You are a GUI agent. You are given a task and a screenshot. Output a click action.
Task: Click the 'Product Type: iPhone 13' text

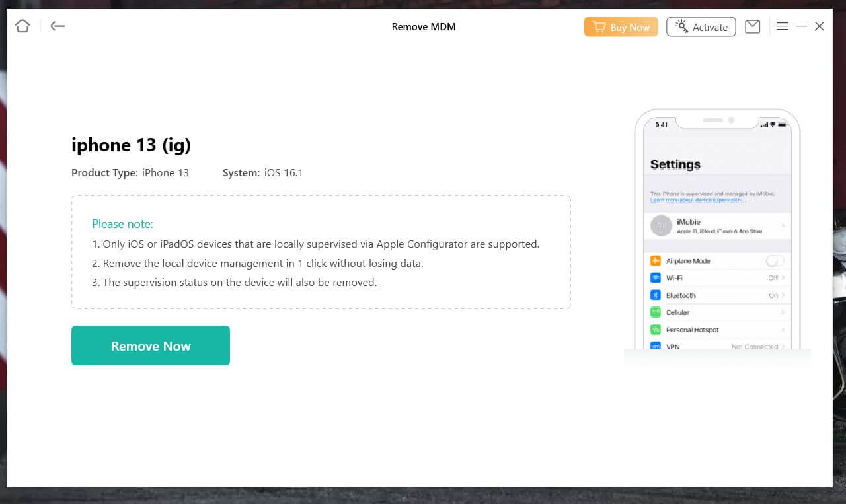(130, 173)
